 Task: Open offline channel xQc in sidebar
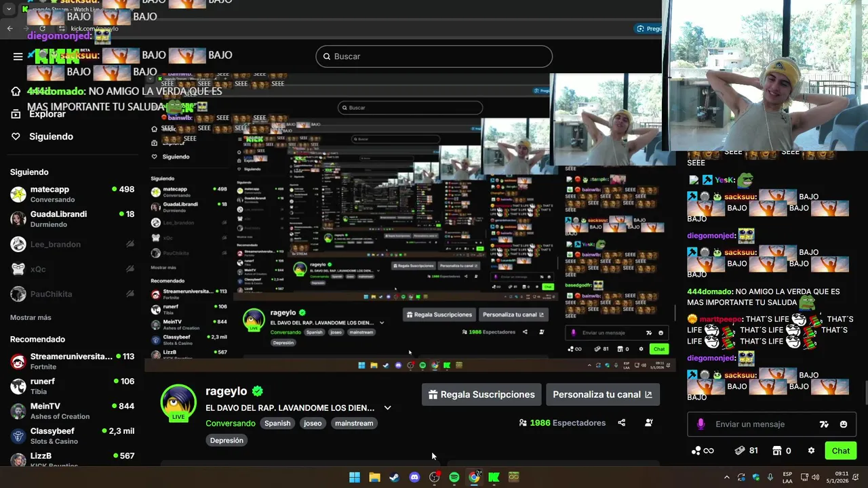[73, 269]
